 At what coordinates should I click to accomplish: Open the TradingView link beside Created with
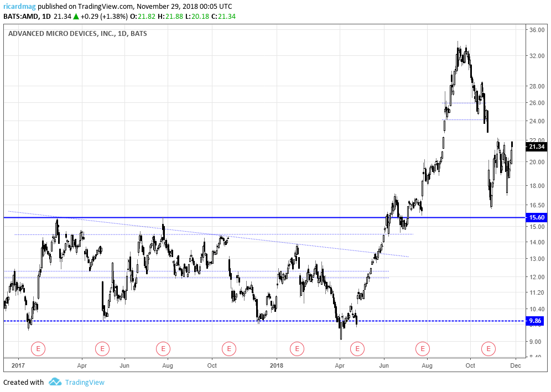(85, 382)
